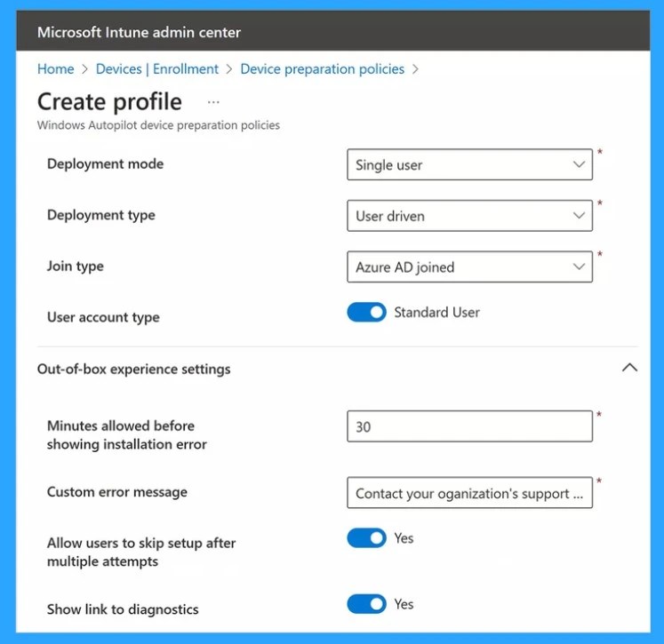Click the User account type label

[x=103, y=317]
